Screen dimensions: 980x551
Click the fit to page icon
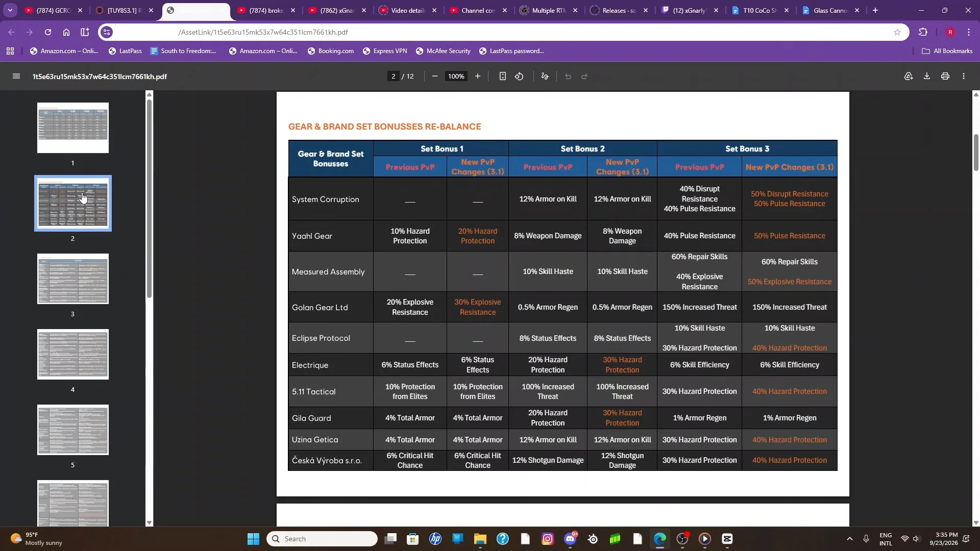click(x=503, y=77)
